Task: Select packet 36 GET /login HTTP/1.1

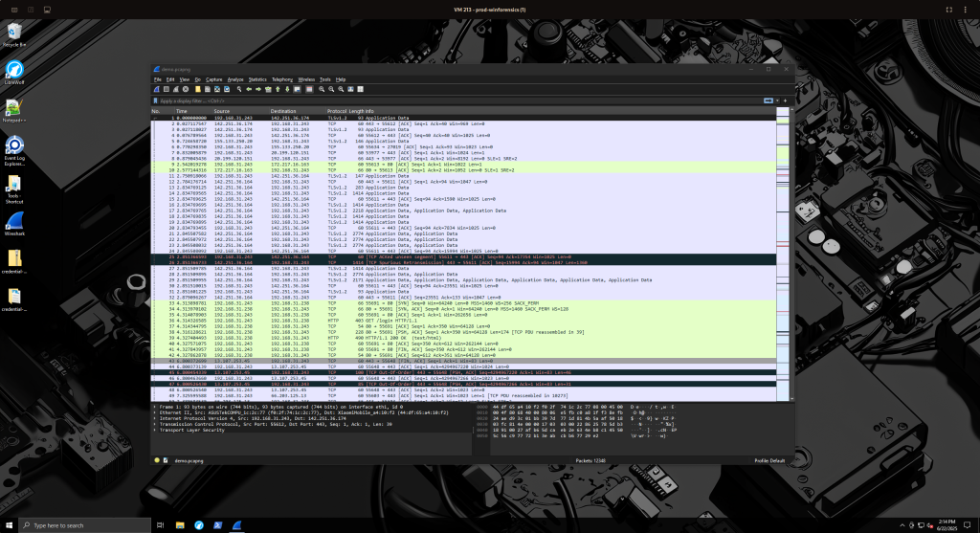Action: 463,321
